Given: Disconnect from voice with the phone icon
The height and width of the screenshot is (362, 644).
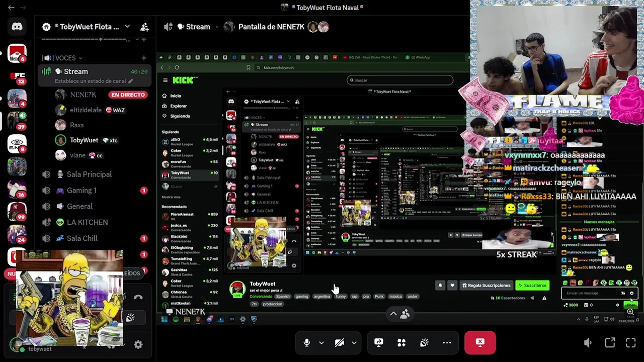Looking at the screenshot, I should tap(138, 297).
